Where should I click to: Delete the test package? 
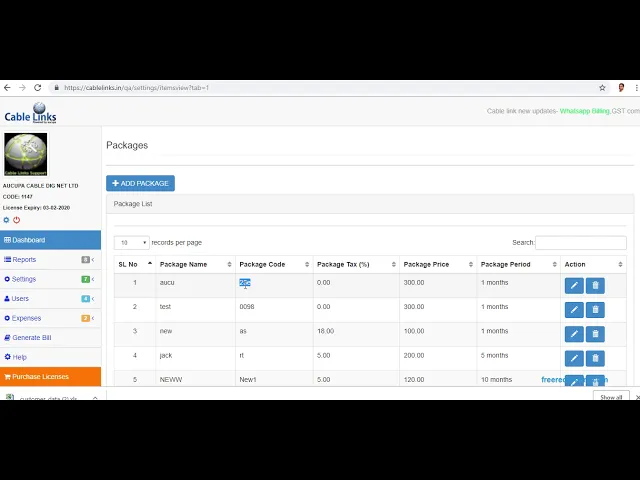pos(595,310)
